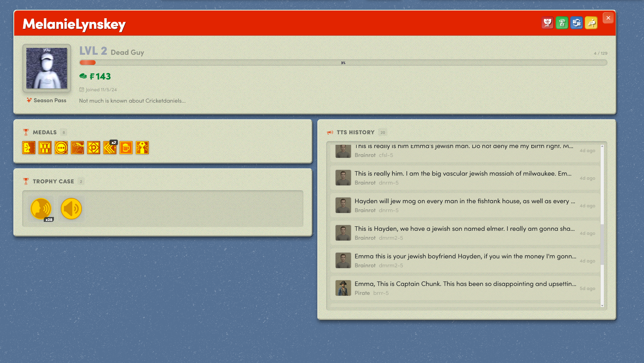Click the triple chevron medal marked x2
This screenshot has height=363, width=644.
[x=110, y=148]
